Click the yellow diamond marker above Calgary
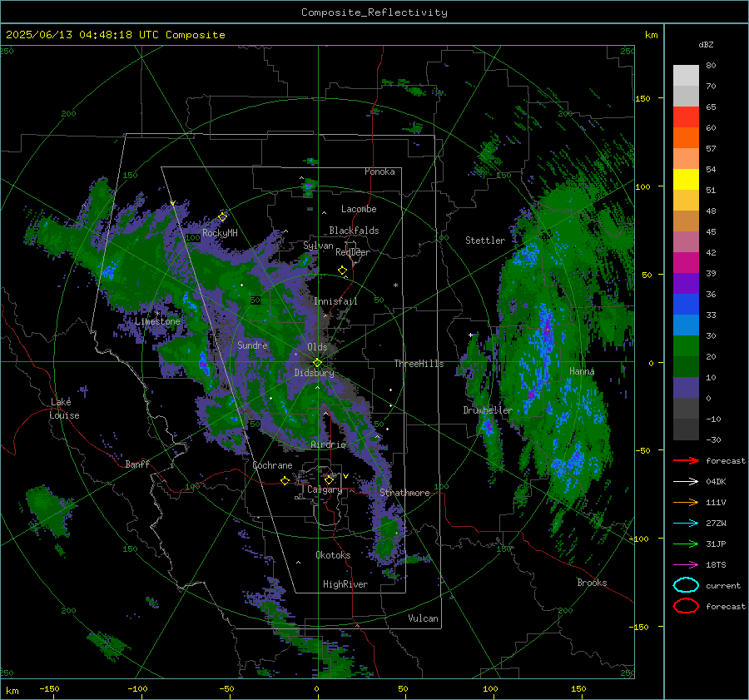 click(x=329, y=479)
